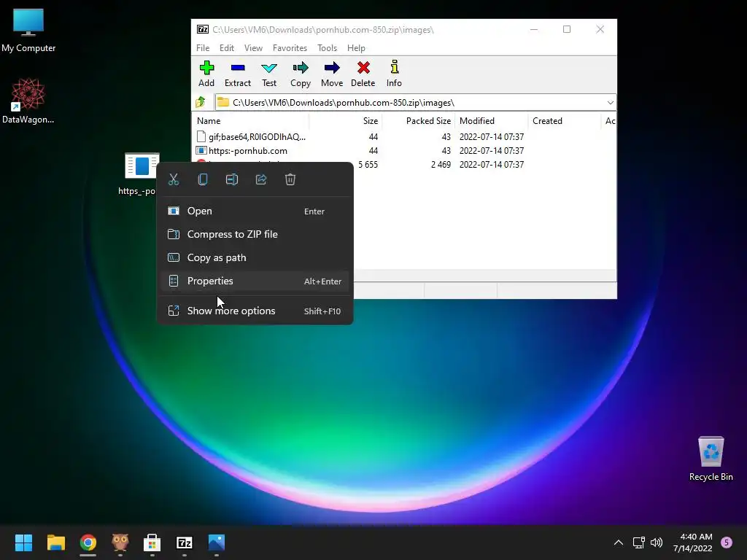Sort by the Size column header

click(x=345, y=121)
